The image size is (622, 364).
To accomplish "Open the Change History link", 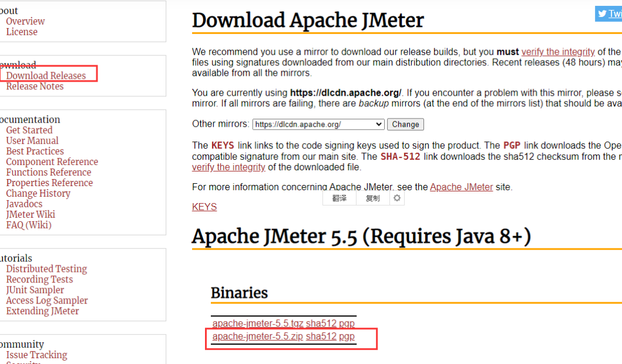I will click(38, 194).
